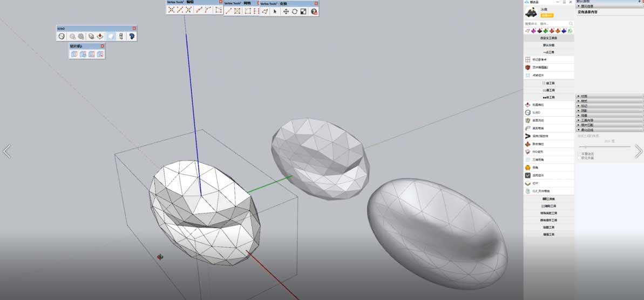Click the left arrow at viewport edge

pyautogui.click(x=6, y=151)
